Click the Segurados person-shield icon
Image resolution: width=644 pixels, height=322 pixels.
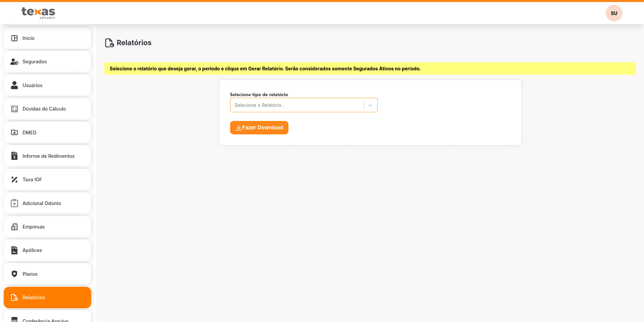coord(14,62)
